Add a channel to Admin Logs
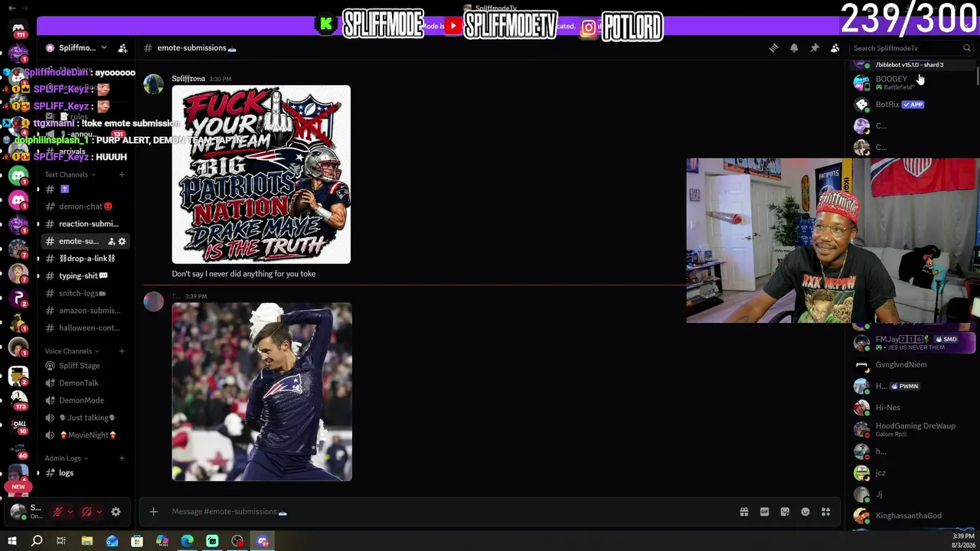 pyautogui.click(x=122, y=458)
